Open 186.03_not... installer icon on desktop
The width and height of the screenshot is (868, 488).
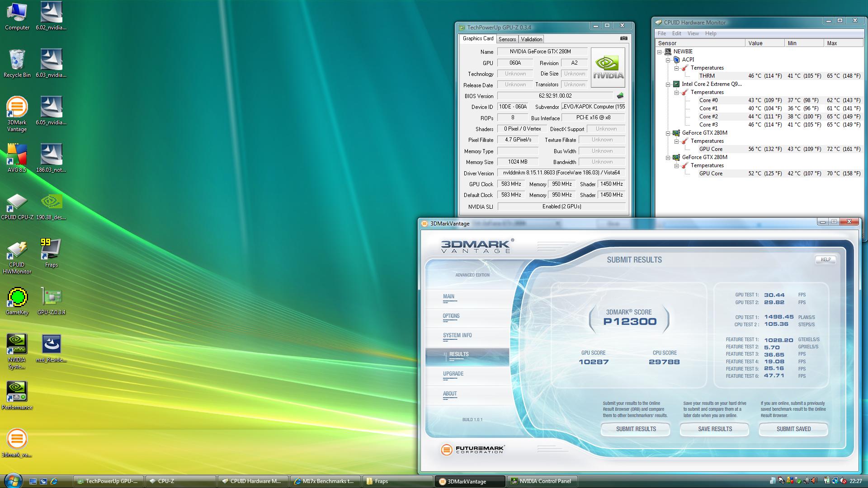point(51,158)
